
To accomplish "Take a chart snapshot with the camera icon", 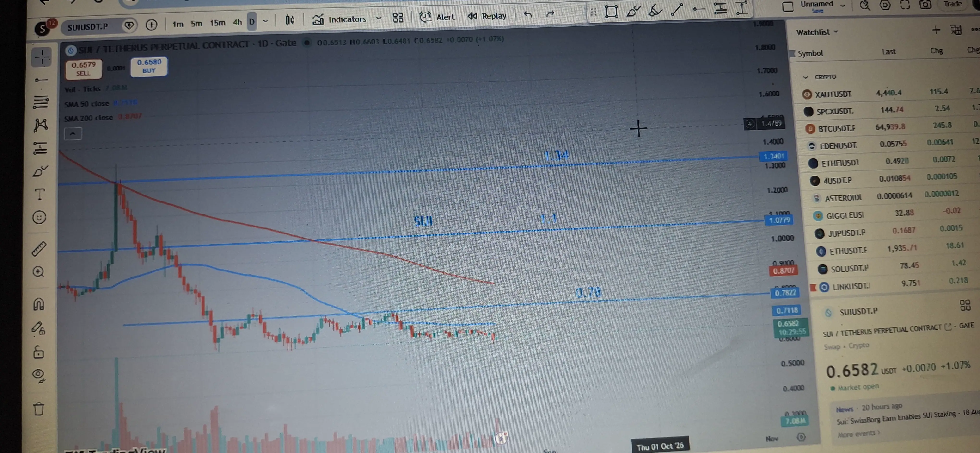I will tap(925, 5).
